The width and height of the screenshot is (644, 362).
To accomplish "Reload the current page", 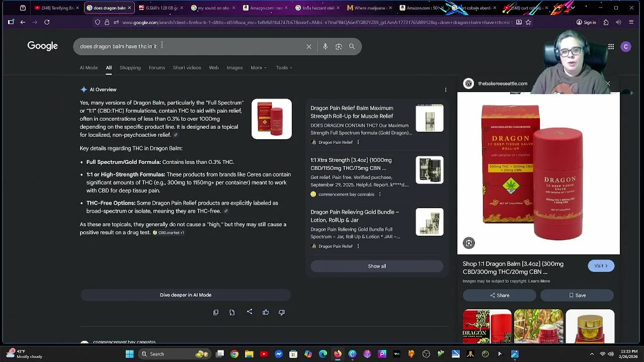I will [47, 22].
